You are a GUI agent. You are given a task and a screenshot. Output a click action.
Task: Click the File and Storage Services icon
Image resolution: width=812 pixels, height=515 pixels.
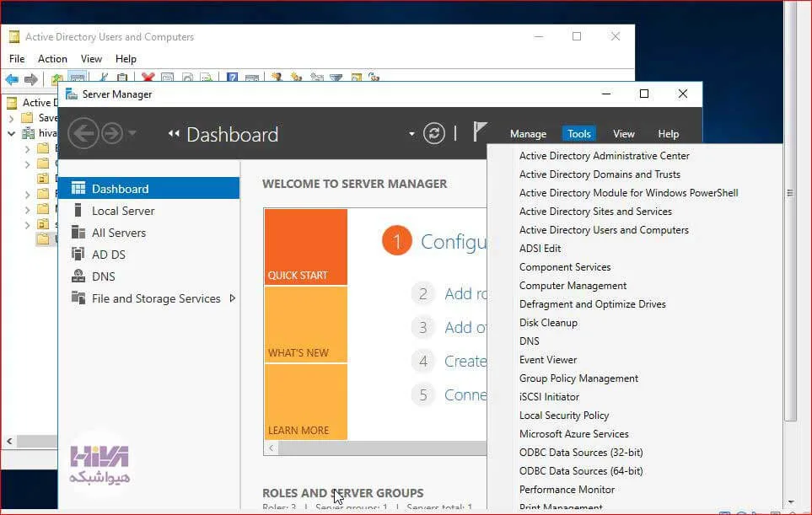pos(78,298)
